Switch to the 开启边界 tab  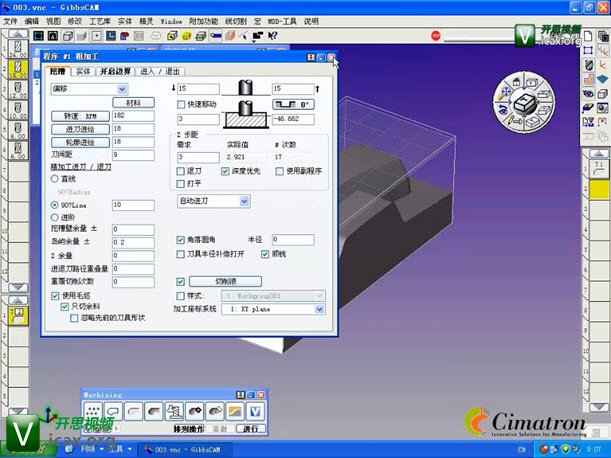(x=115, y=71)
